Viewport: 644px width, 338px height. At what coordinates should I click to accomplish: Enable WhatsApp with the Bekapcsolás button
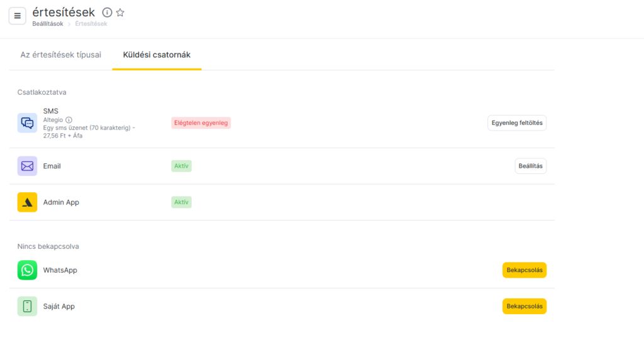[524, 270]
